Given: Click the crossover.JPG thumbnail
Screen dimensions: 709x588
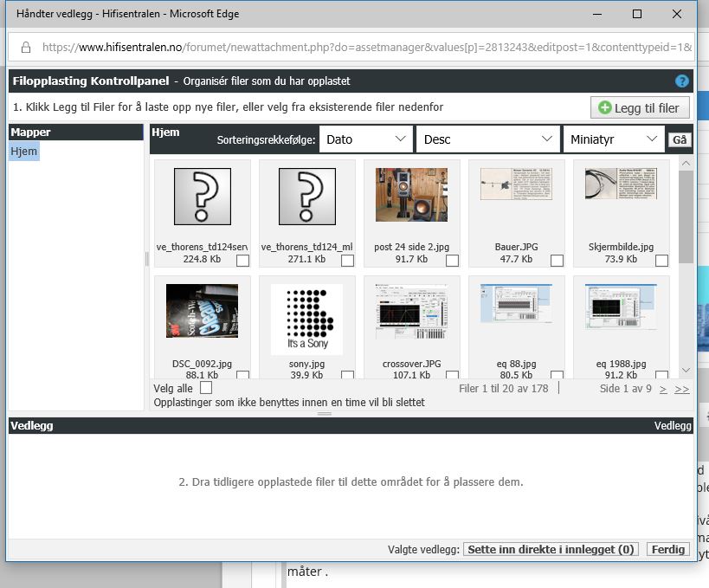Looking at the screenshot, I should pos(411,312).
